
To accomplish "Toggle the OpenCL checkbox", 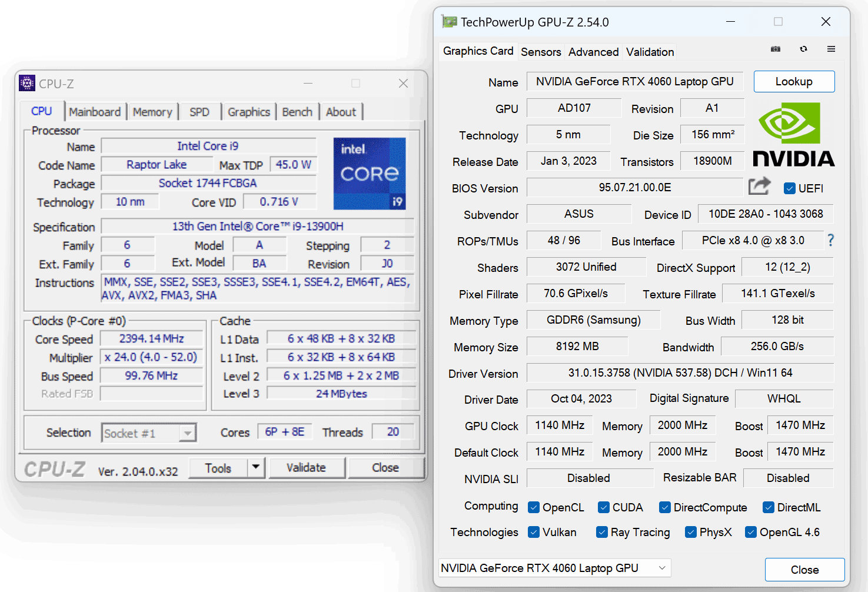I will point(534,507).
